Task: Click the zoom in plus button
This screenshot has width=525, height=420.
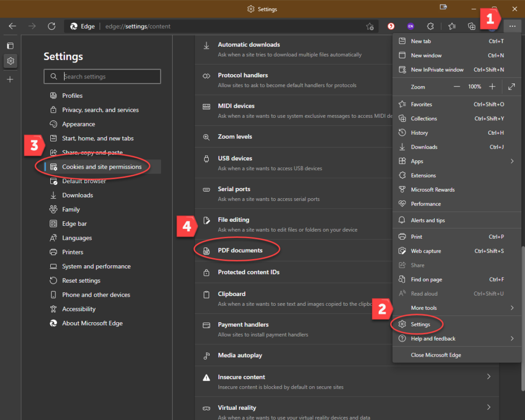Action: [492, 87]
